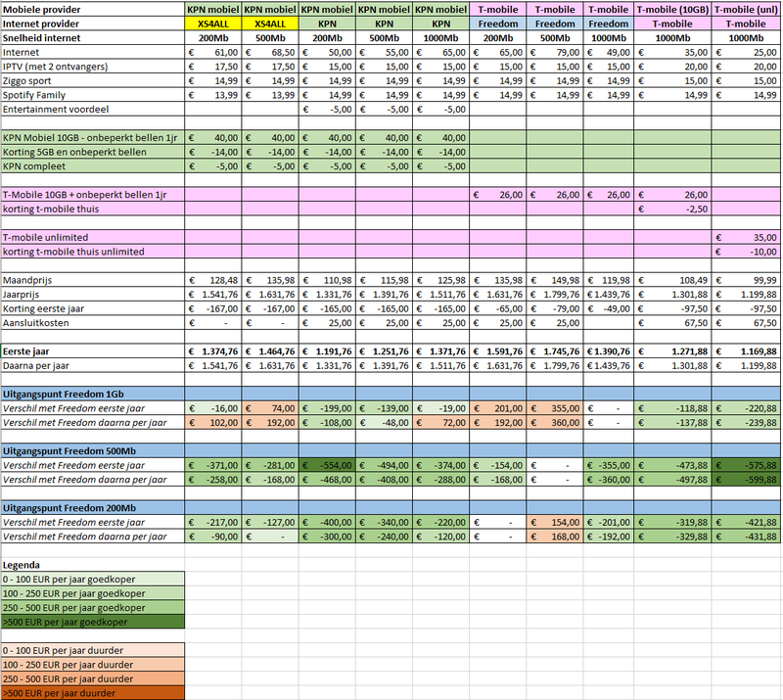The height and width of the screenshot is (700, 783).
Task: Click the 'Legenda' heading cell
Action: click(93, 565)
